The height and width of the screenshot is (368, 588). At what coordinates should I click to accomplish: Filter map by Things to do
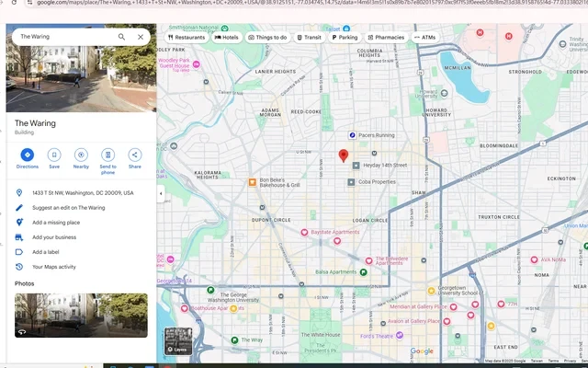tap(267, 37)
